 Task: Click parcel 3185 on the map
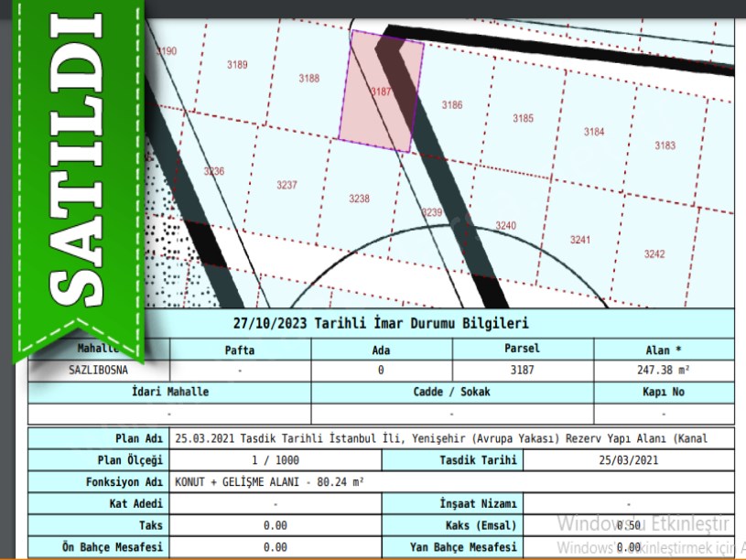(x=523, y=118)
